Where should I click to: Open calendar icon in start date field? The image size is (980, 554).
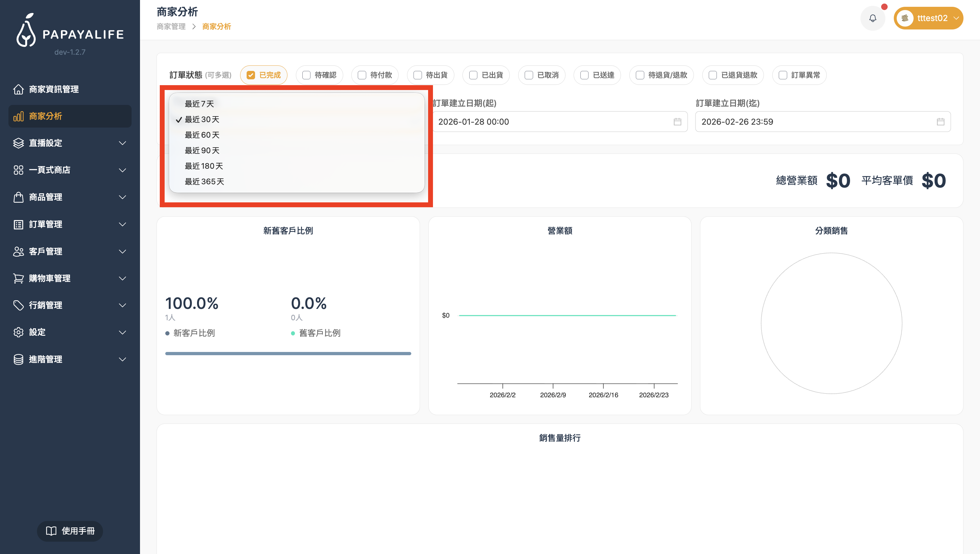point(677,122)
